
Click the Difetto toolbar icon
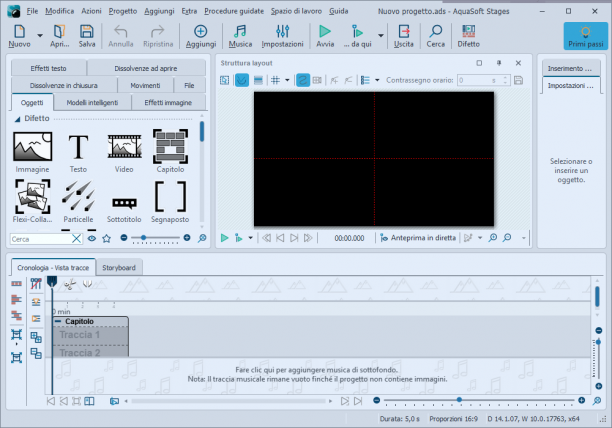tap(468, 36)
